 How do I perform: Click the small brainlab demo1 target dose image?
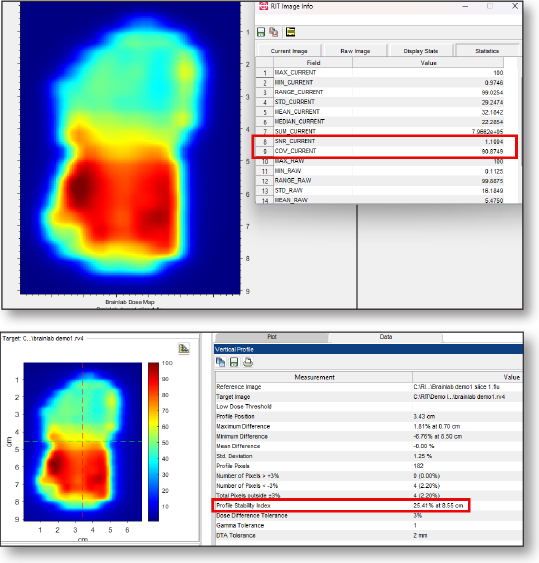83,442
